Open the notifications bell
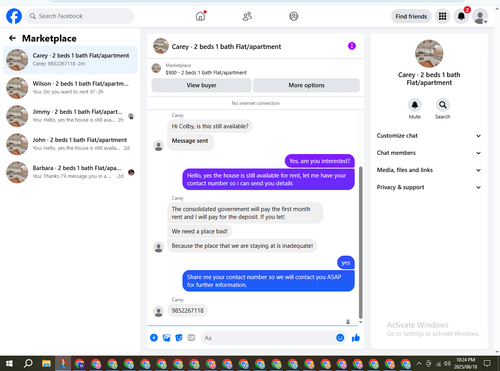The width and height of the screenshot is (500, 371). pyautogui.click(x=461, y=16)
